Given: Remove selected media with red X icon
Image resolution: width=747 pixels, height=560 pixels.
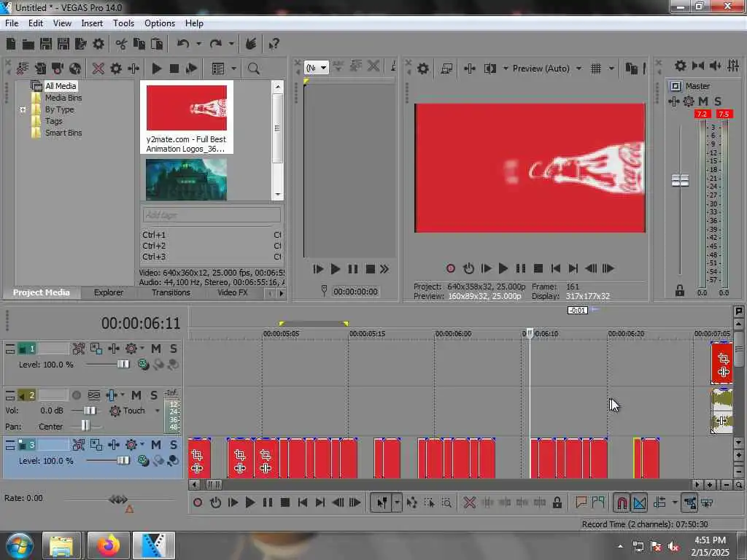Looking at the screenshot, I should [98, 69].
